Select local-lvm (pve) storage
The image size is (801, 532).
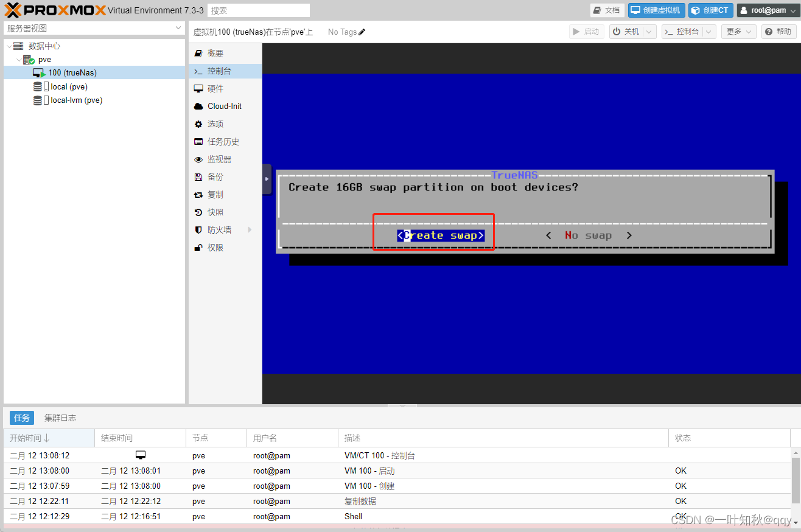[x=76, y=100]
